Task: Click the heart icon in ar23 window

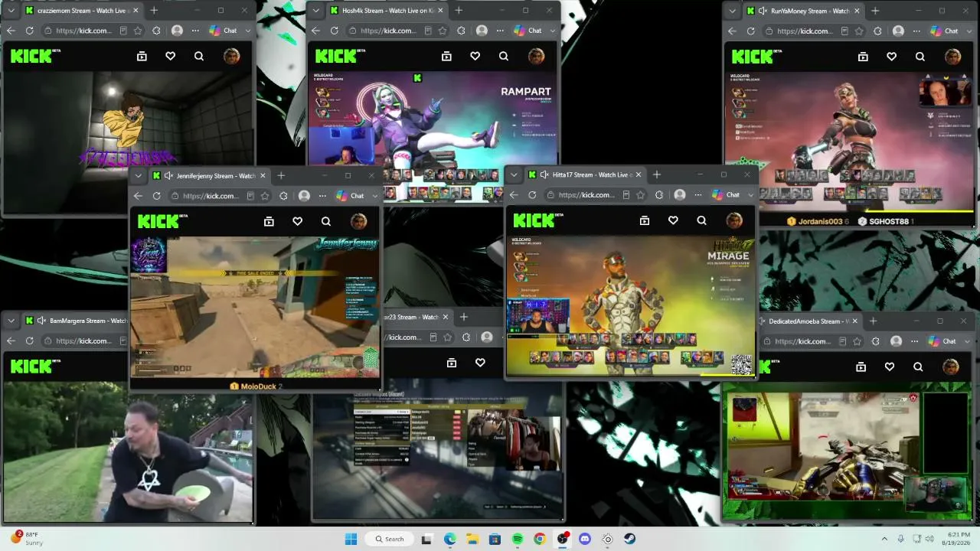Action: point(480,363)
